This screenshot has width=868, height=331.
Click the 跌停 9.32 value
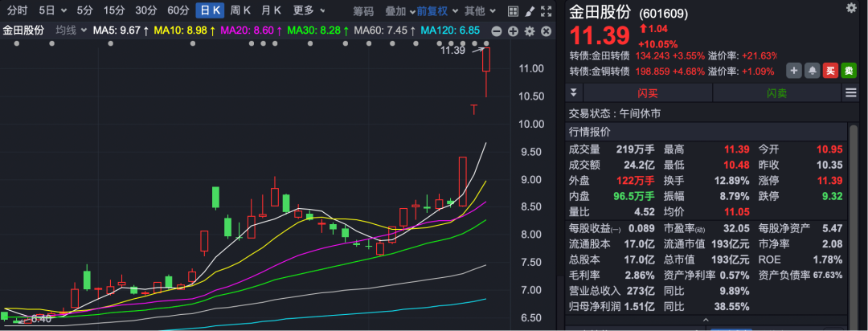click(x=832, y=196)
